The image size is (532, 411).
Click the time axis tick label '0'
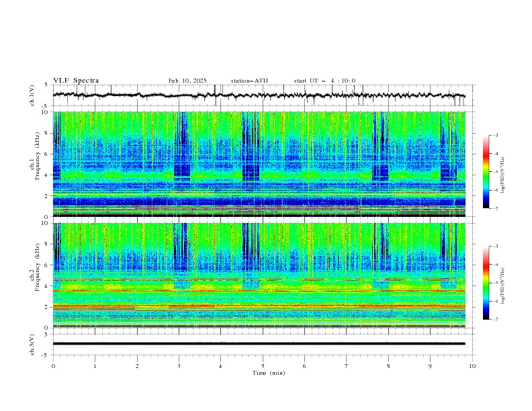click(53, 366)
